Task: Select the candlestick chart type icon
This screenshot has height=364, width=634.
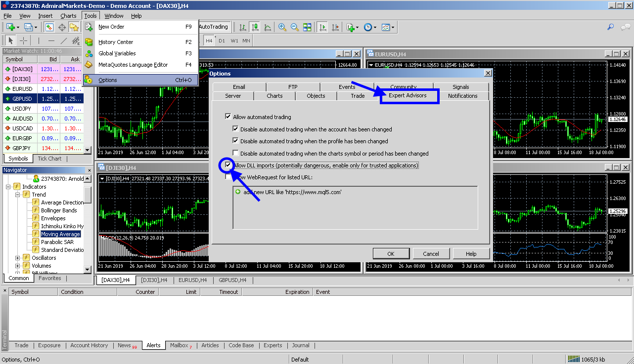Action: [255, 27]
